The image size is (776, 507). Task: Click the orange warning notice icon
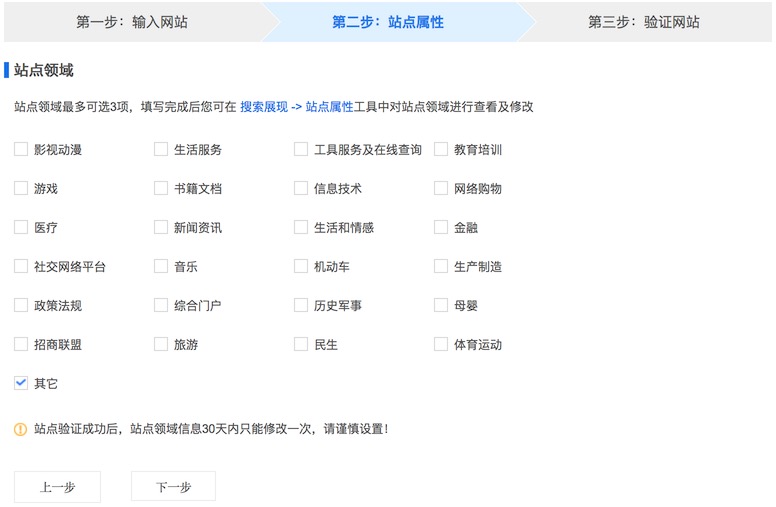point(20,429)
